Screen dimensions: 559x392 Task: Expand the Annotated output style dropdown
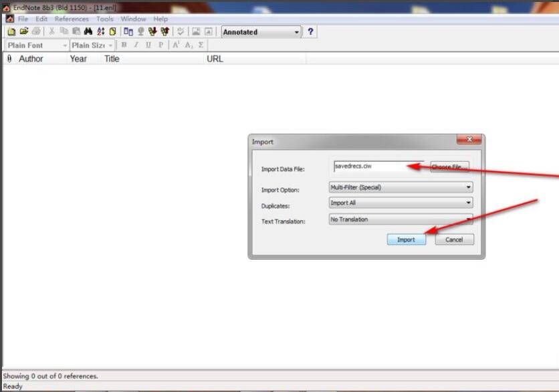tap(296, 32)
